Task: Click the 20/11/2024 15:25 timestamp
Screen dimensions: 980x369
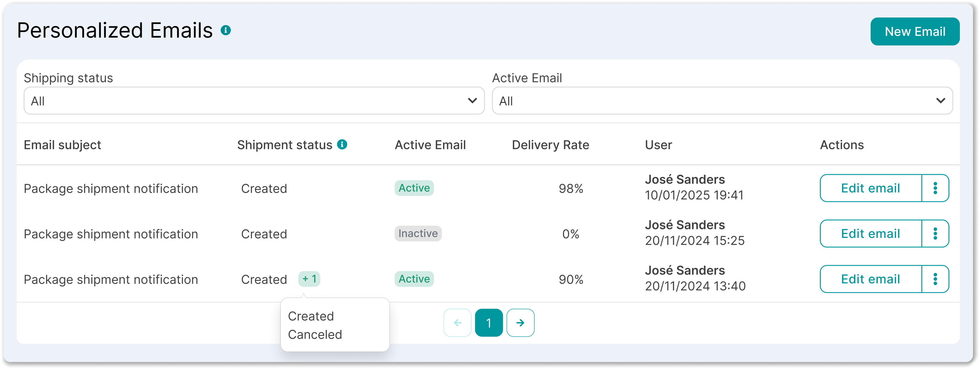Action: click(x=695, y=240)
